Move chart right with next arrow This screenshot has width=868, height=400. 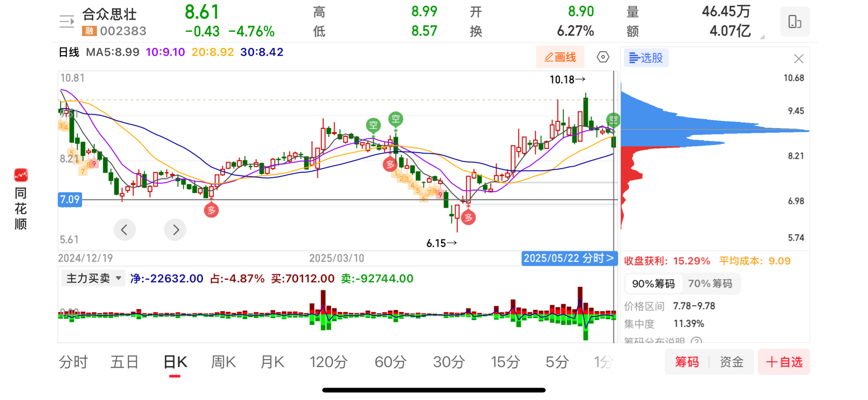click(175, 230)
